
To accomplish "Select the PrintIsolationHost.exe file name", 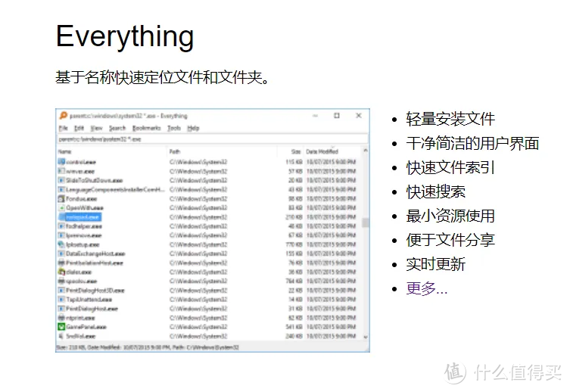I will pos(95,263).
